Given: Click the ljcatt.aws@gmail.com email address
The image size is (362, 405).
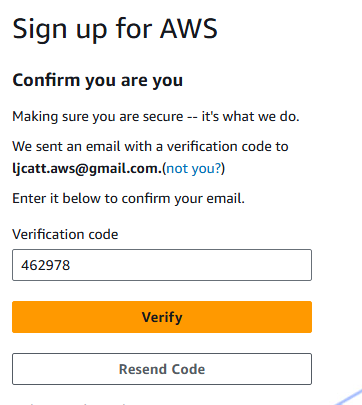Looking at the screenshot, I should click(x=87, y=169).
